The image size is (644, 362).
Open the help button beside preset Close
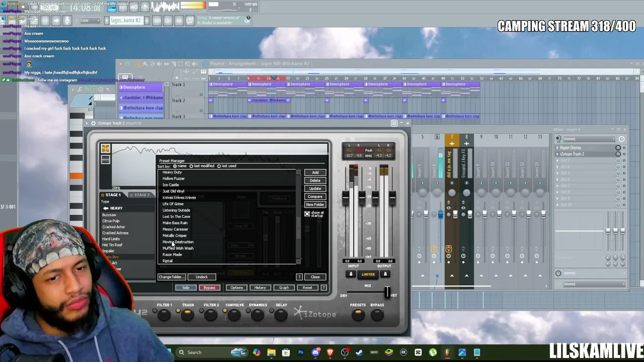pos(299,277)
